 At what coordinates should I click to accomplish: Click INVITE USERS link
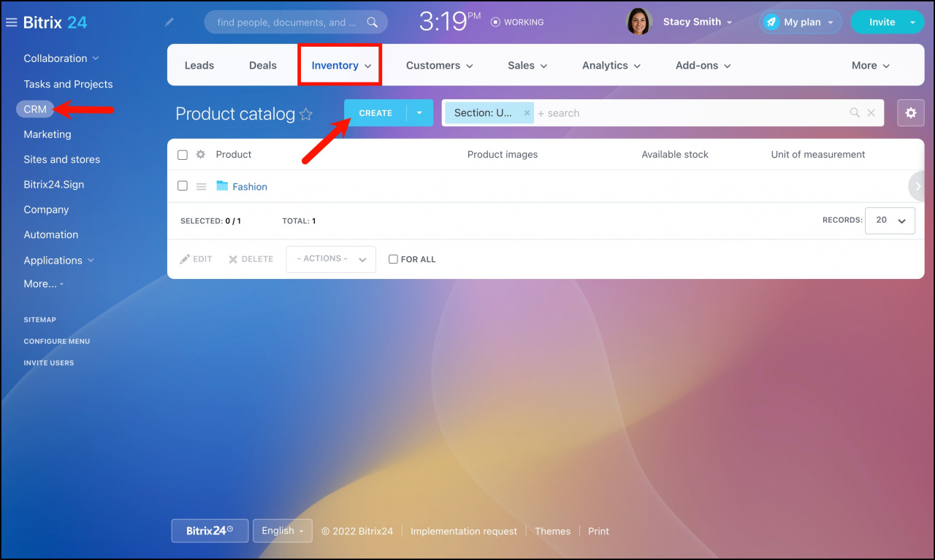point(49,363)
